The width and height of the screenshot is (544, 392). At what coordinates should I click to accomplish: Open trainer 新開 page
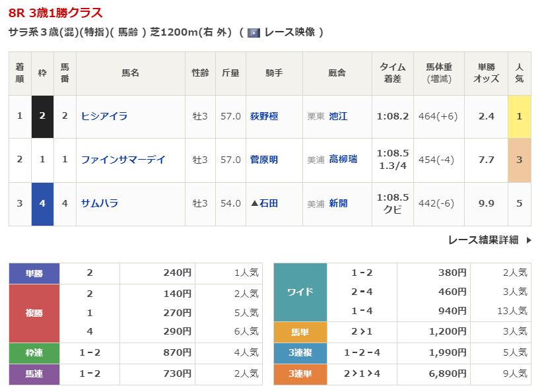coord(338,203)
